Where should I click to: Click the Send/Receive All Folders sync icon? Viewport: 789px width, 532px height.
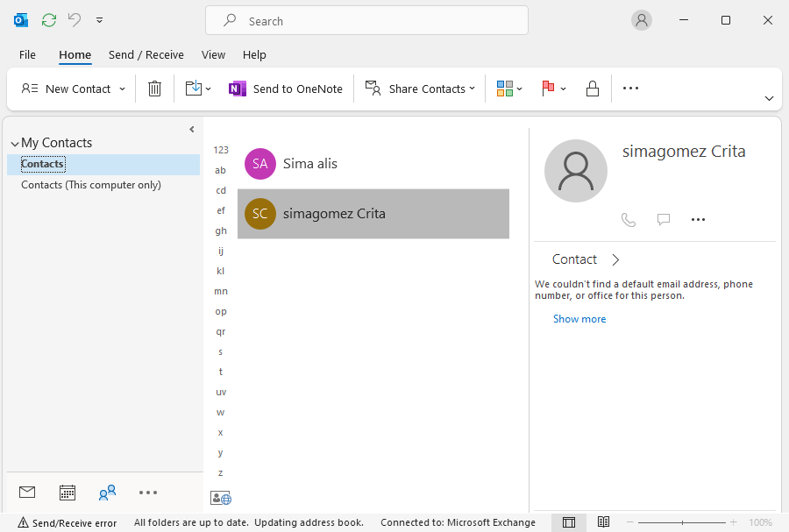[49, 20]
